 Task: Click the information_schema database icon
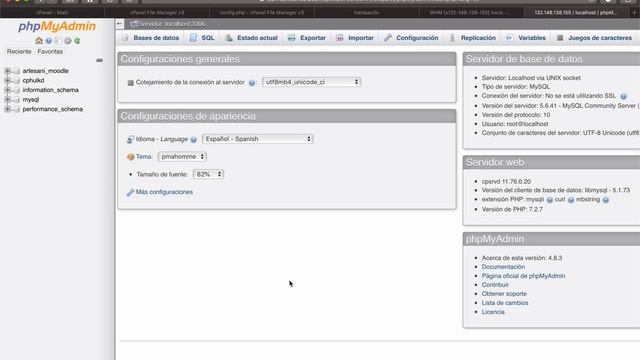point(17,90)
